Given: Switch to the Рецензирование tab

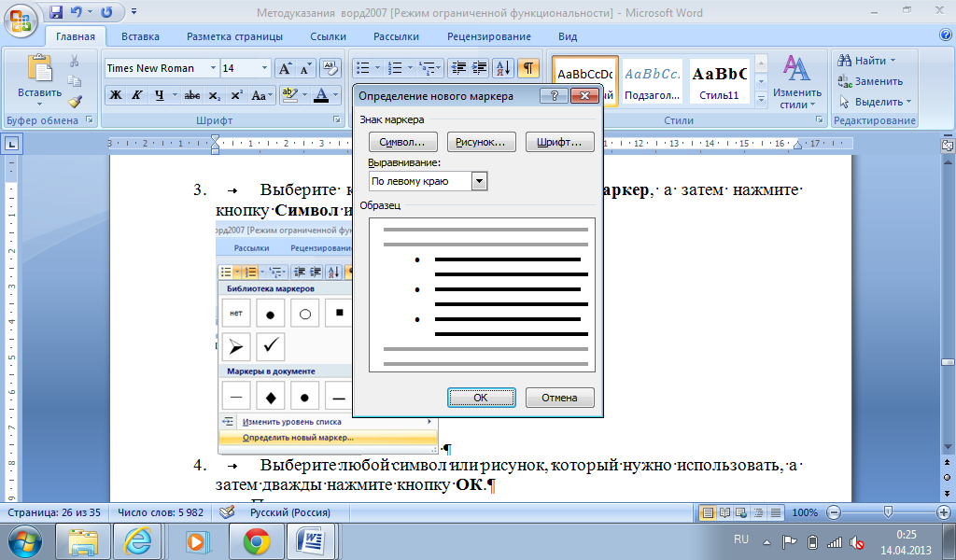Looking at the screenshot, I should pos(488,36).
